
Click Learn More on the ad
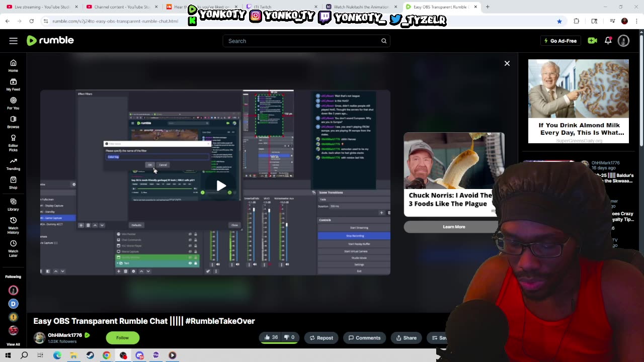pos(454,227)
